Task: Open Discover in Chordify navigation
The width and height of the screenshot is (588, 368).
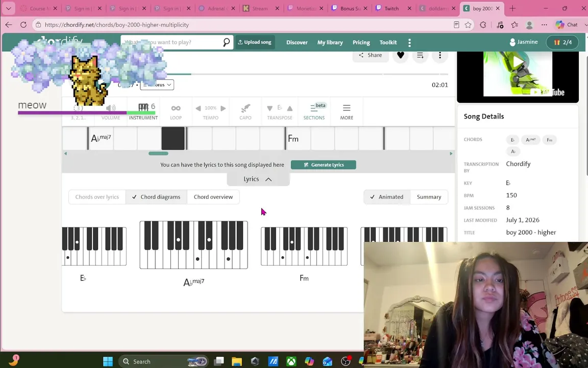Action: tap(297, 42)
